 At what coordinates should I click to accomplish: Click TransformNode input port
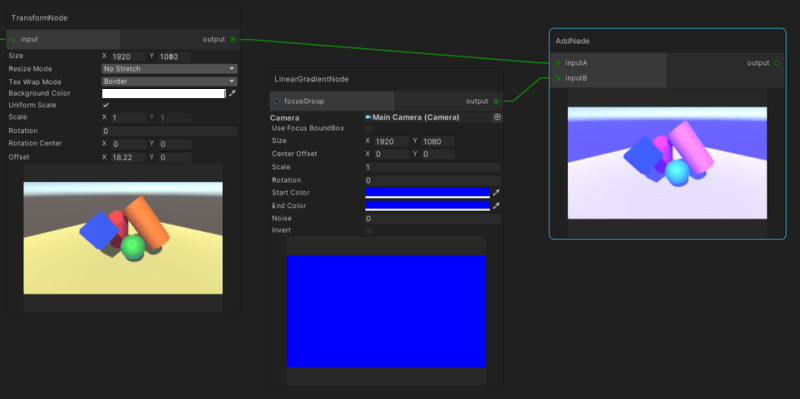(13, 39)
